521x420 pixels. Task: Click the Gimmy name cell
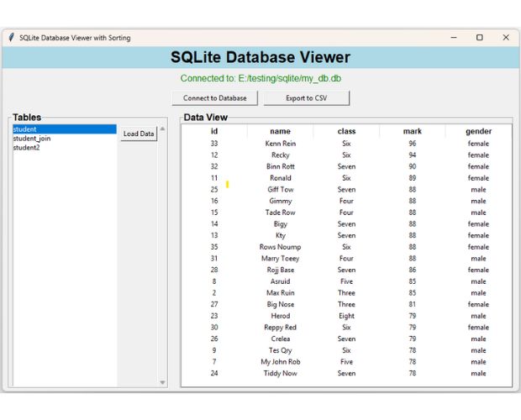(x=280, y=201)
